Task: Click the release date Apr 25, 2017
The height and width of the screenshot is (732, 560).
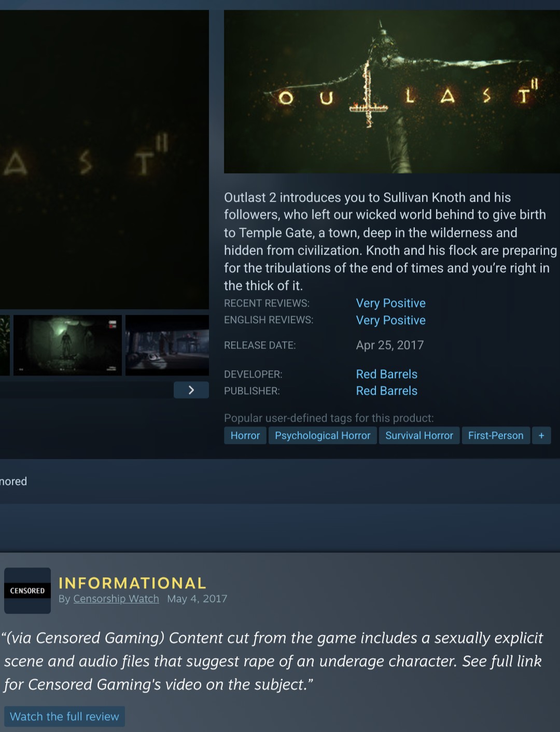Action: [x=390, y=345]
